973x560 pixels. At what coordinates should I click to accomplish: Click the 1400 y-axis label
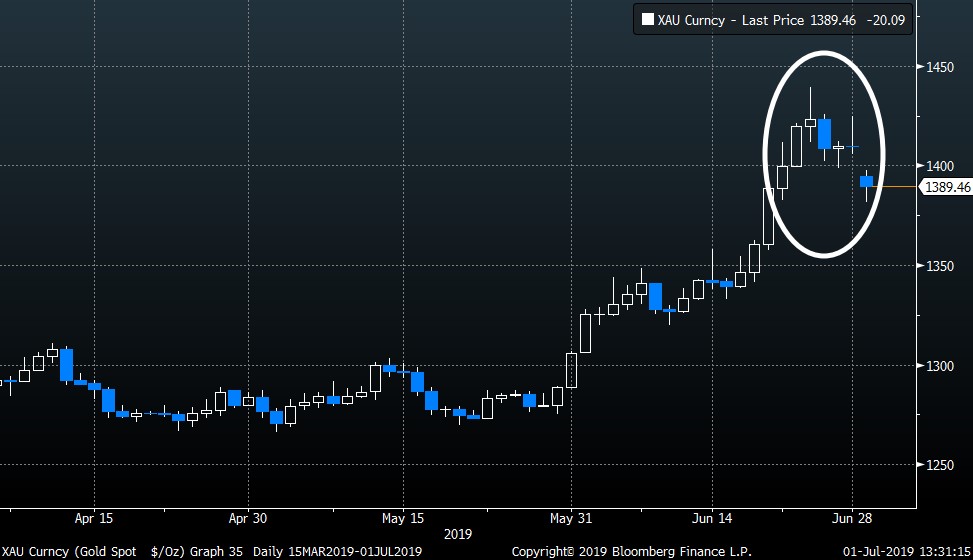940,166
